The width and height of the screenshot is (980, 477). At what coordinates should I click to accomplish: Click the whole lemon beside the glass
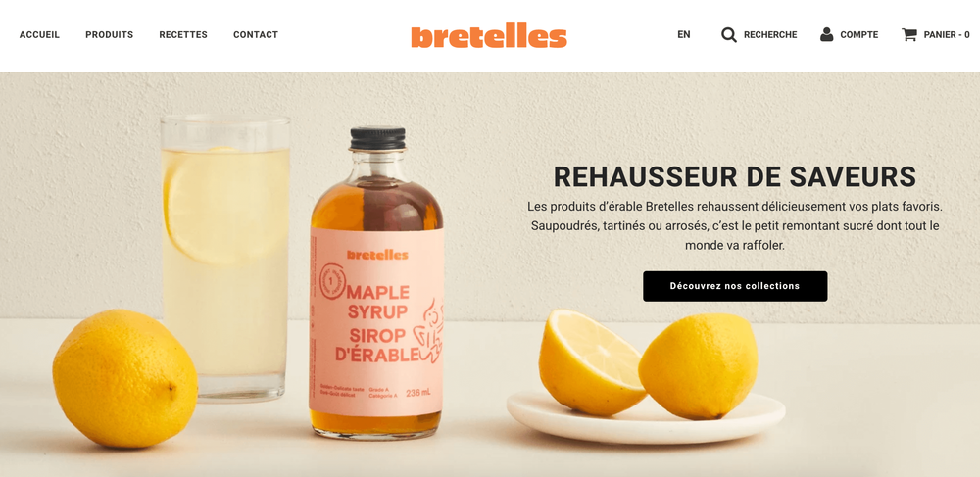pyautogui.click(x=125, y=378)
